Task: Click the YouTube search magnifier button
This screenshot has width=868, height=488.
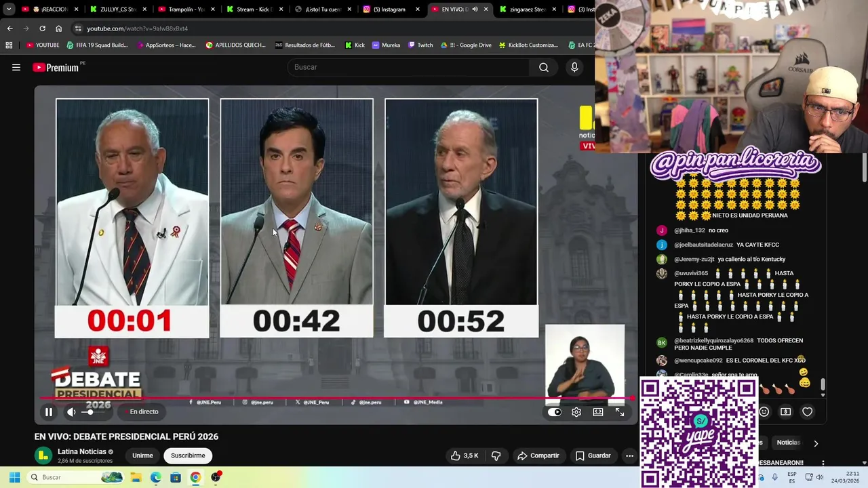Action: click(544, 67)
